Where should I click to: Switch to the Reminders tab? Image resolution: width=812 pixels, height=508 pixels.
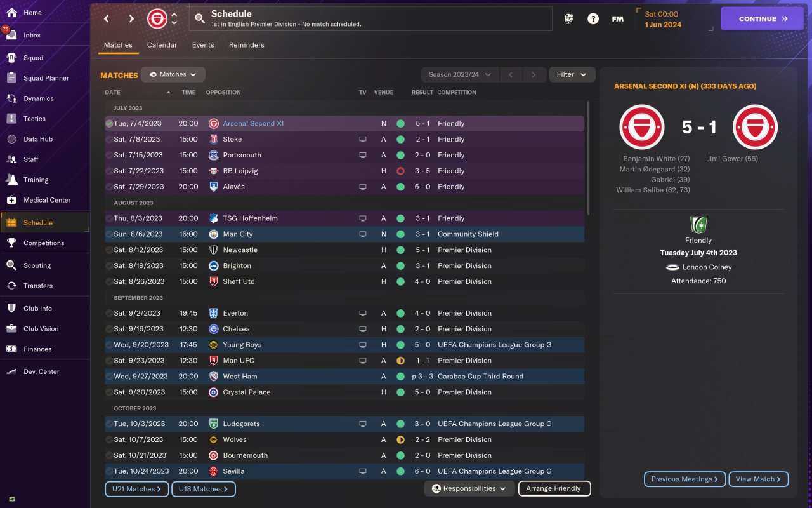247,45
